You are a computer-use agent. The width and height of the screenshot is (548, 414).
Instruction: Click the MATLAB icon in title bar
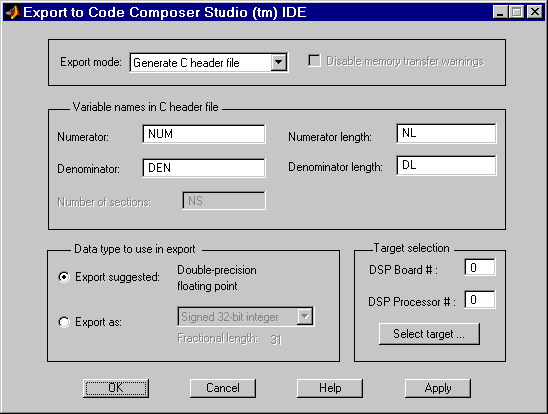[13, 13]
